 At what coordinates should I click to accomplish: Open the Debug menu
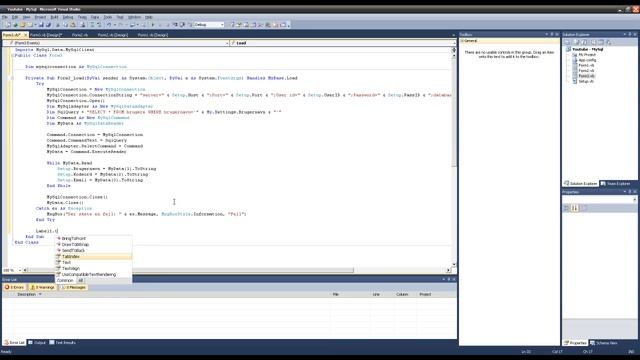point(68,17)
